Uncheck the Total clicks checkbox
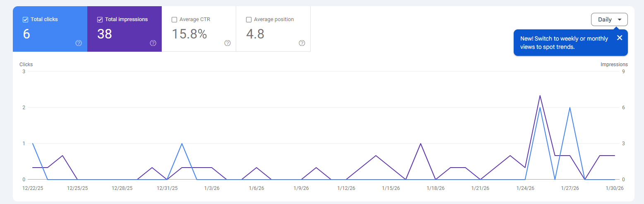This screenshot has width=644, height=204. click(x=26, y=19)
